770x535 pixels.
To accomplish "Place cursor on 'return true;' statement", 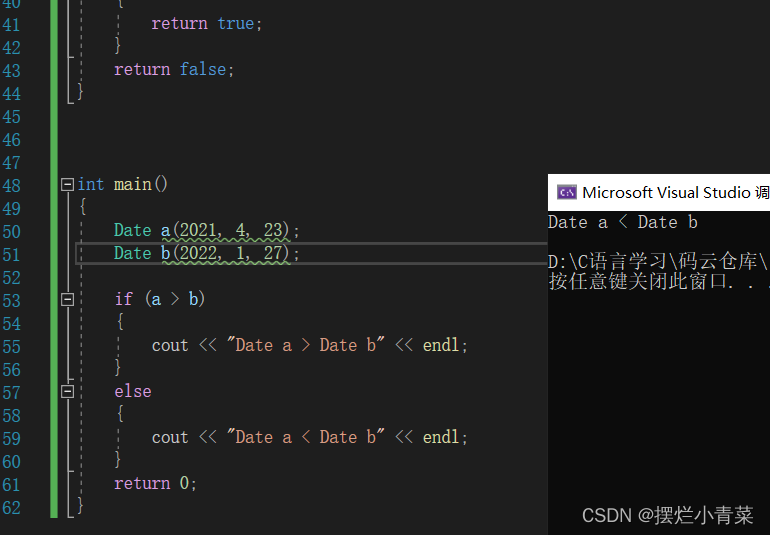I will (x=207, y=24).
